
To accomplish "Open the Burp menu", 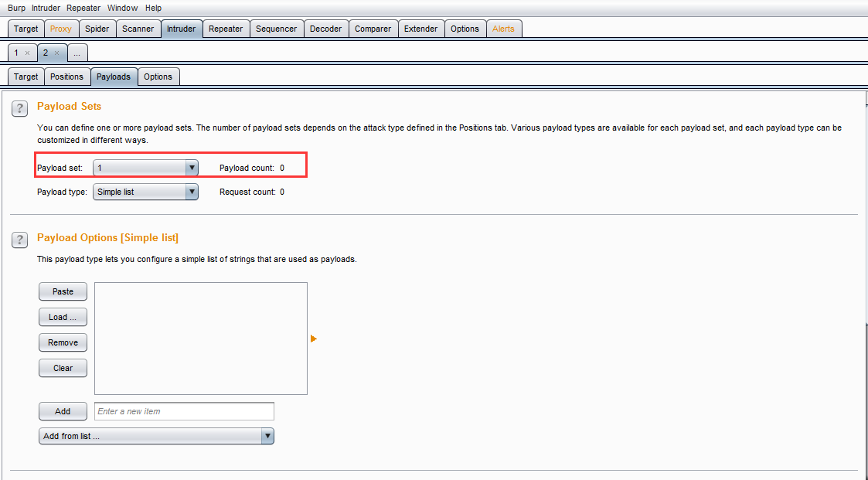I will 16,8.
